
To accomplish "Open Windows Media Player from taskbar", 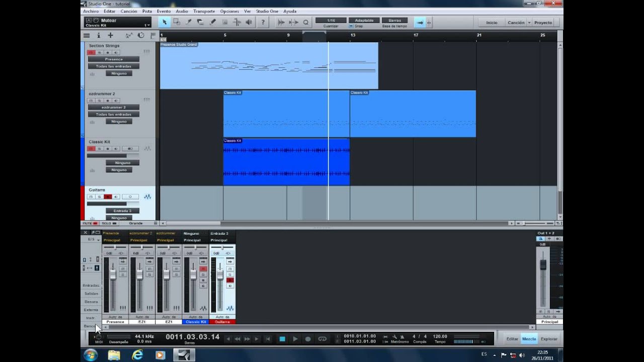I will 160,355.
